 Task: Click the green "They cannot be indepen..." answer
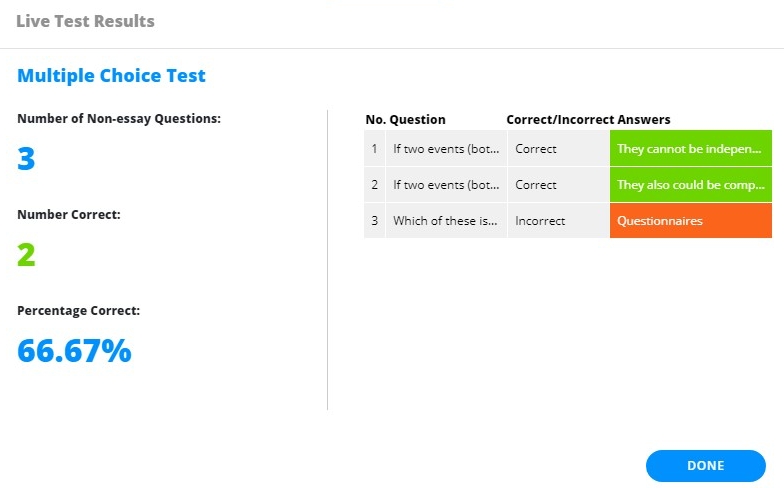pyautogui.click(x=690, y=149)
